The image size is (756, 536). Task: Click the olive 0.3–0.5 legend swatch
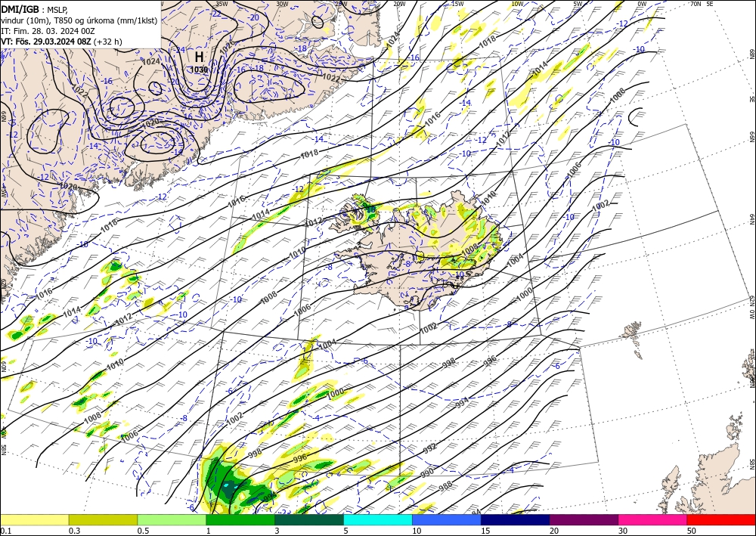pyautogui.click(x=103, y=519)
